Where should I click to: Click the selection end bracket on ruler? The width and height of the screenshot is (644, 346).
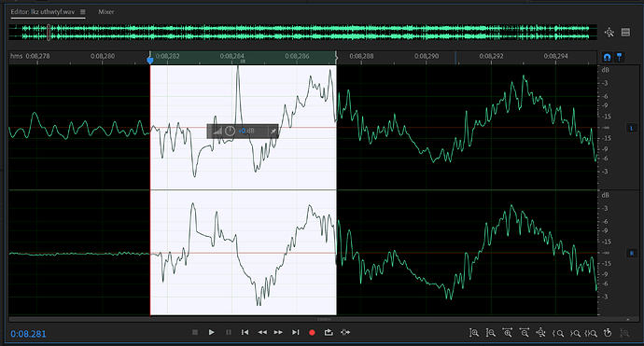tap(336, 58)
